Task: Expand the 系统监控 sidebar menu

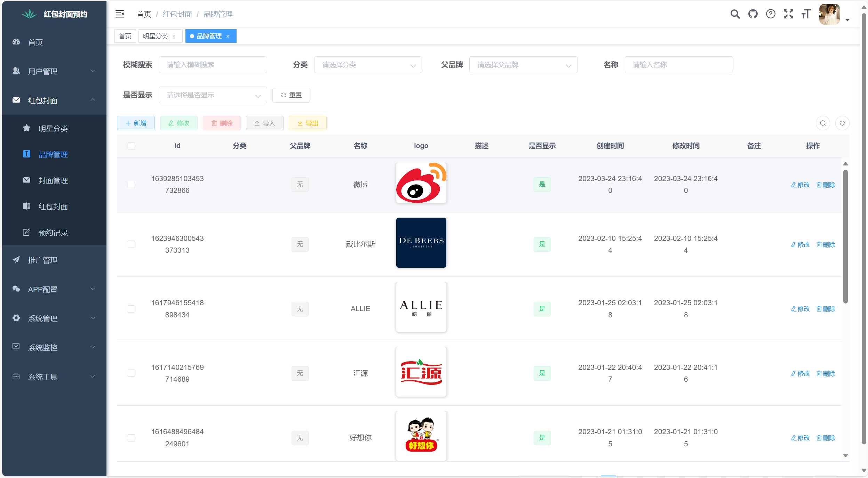Action: coord(54,347)
